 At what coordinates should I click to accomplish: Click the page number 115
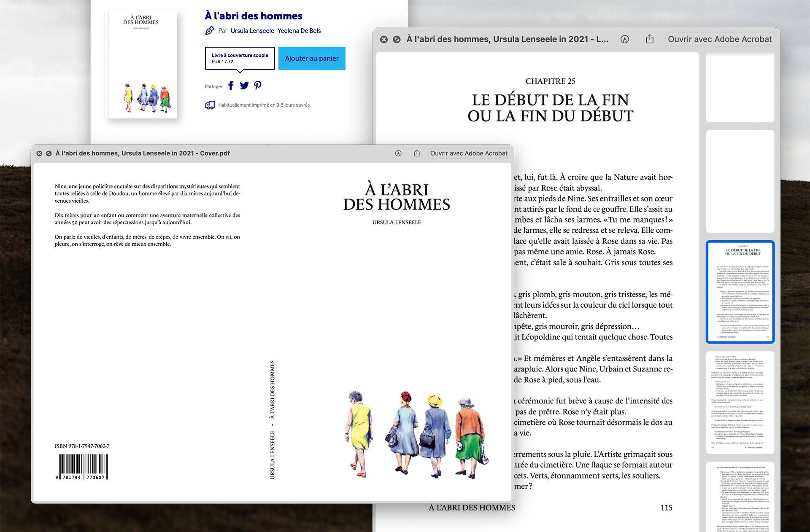tap(667, 508)
